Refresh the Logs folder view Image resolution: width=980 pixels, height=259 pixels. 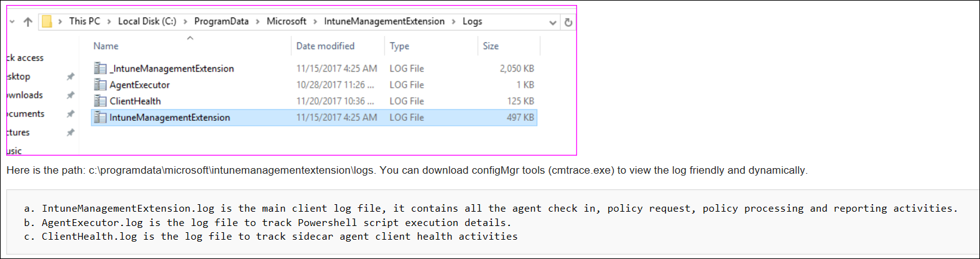[568, 22]
